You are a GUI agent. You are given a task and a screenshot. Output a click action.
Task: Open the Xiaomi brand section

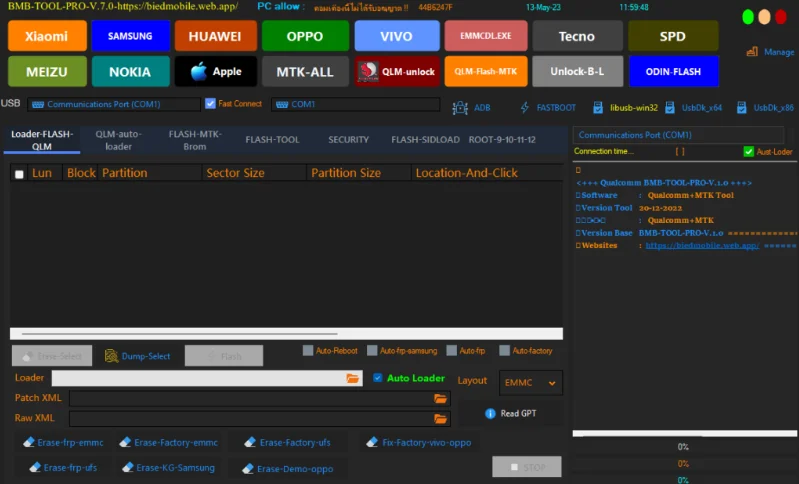click(47, 36)
